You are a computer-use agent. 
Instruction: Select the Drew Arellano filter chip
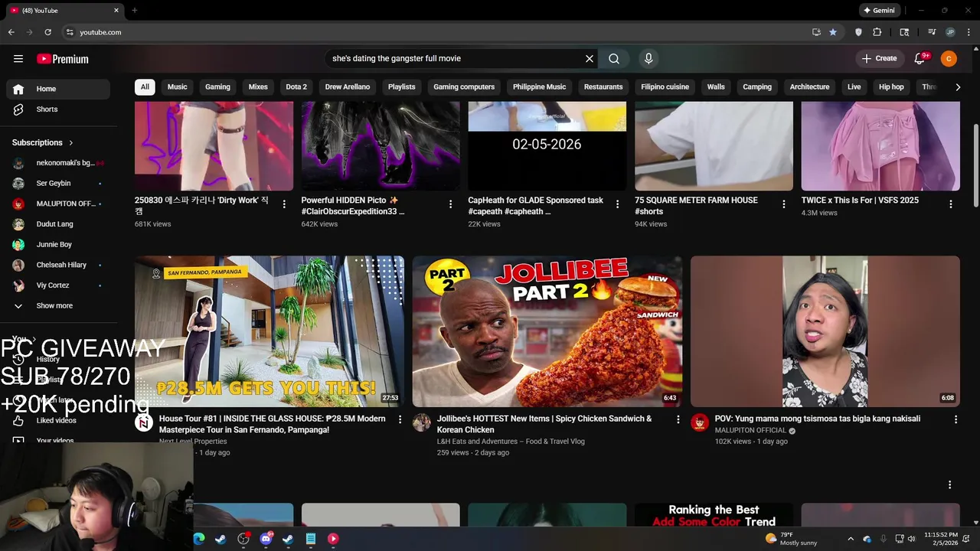pyautogui.click(x=348, y=87)
